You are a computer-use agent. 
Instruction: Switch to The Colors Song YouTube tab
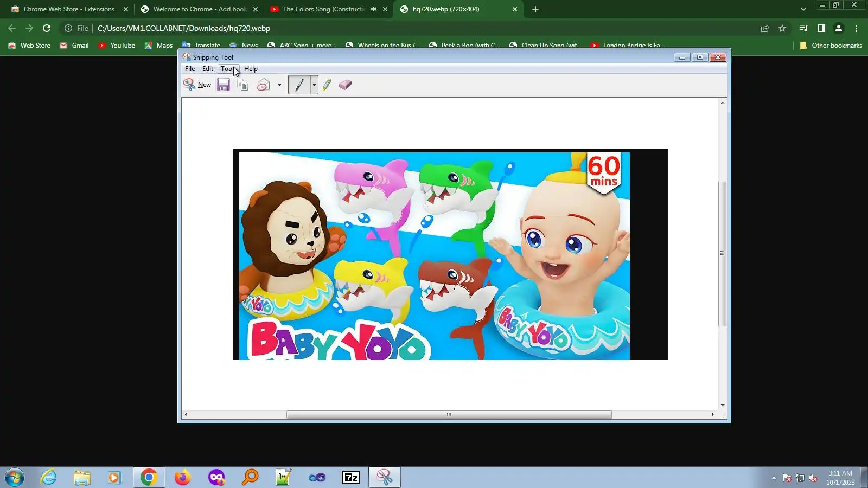click(324, 9)
